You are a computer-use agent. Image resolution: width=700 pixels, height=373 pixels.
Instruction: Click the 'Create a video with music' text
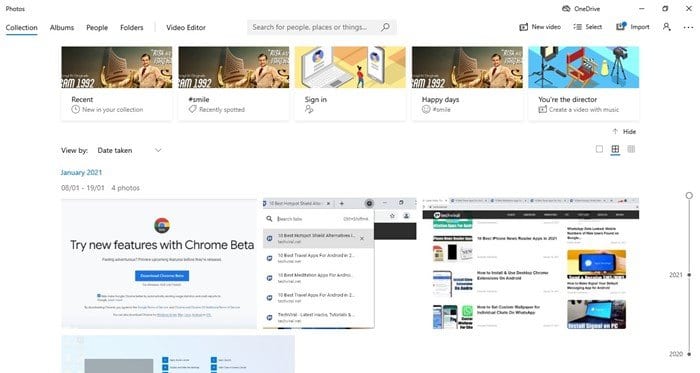[584, 109]
